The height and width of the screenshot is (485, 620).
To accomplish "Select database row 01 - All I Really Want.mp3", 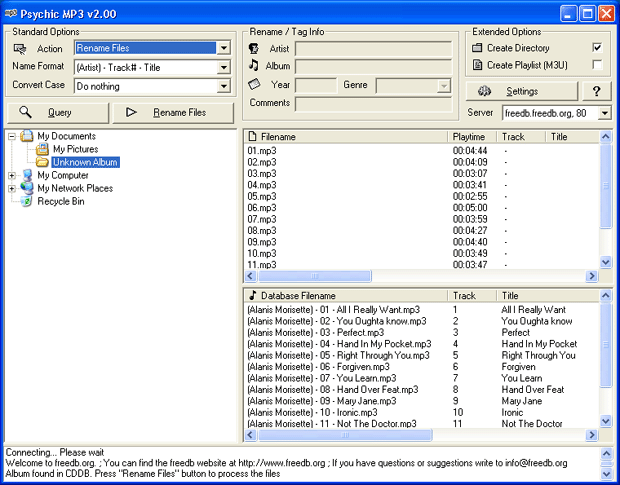I will click(422, 309).
